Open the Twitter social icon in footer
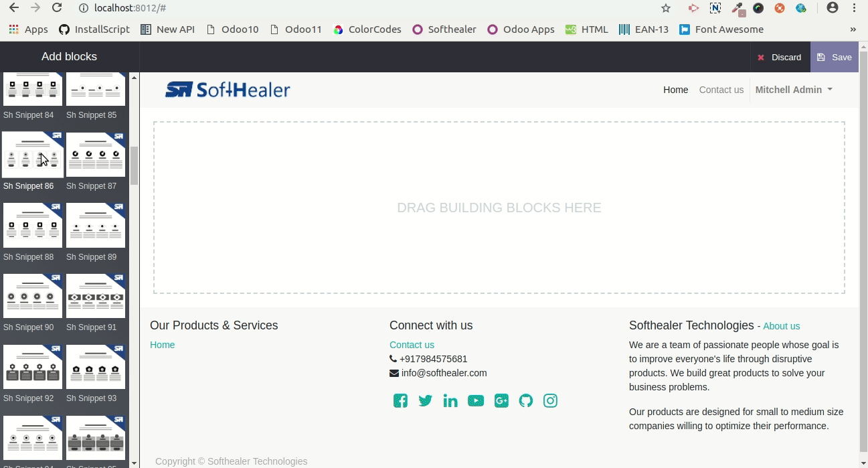868x468 pixels. point(425,401)
